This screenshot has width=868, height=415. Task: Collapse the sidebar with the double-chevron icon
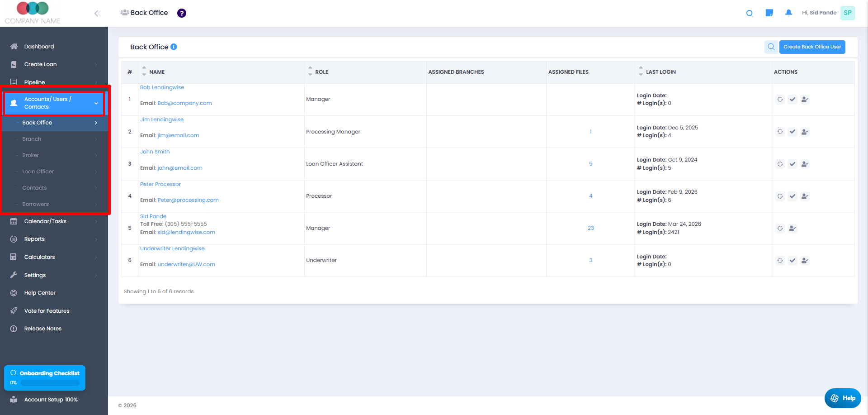tap(97, 14)
